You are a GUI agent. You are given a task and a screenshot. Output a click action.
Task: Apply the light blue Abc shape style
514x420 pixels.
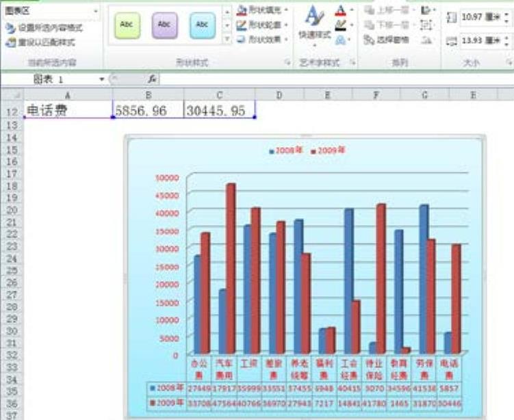pos(203,25)
